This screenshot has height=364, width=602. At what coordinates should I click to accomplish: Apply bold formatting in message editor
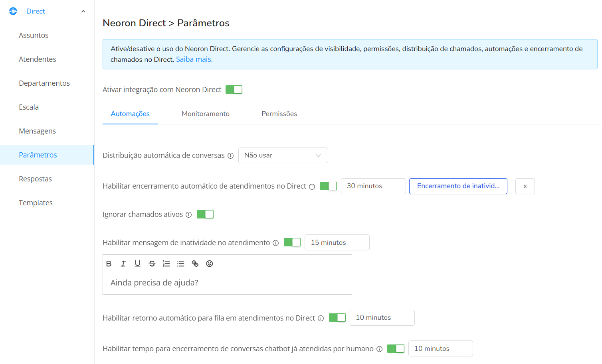point(109,264)
